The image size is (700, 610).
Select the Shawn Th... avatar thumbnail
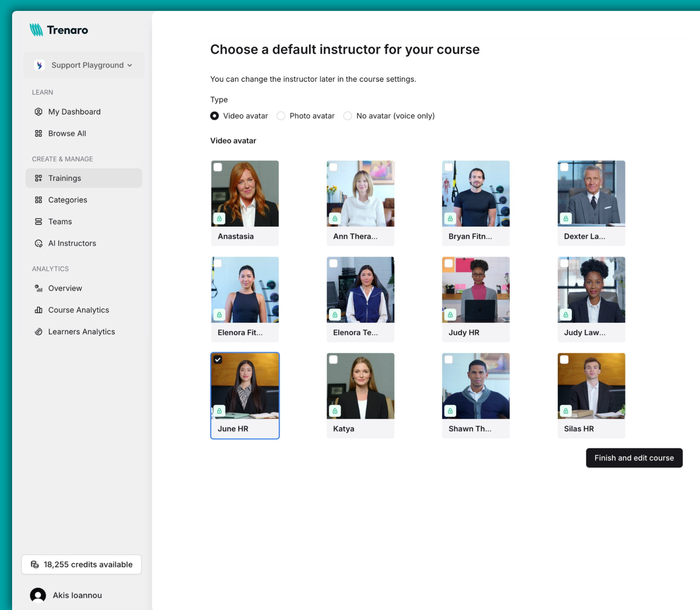(x=475, y=386)
